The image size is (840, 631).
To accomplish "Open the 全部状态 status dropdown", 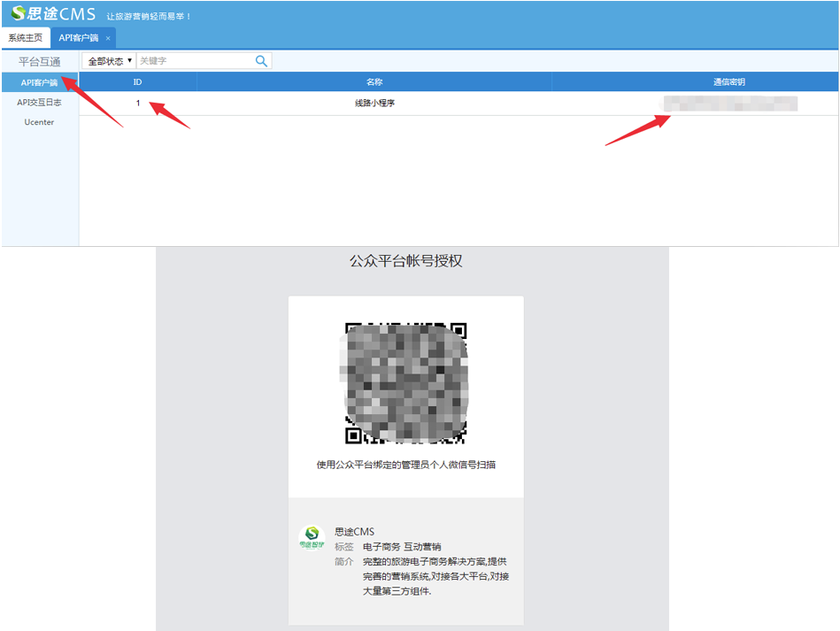I will coord(110,61).
